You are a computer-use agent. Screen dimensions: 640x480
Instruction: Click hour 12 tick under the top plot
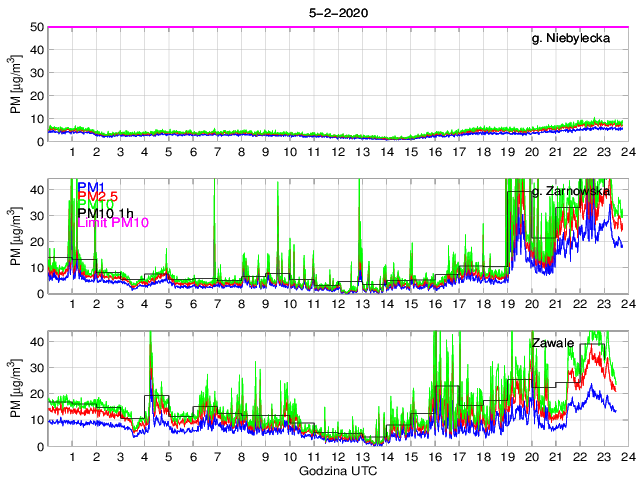coord(337,152)
